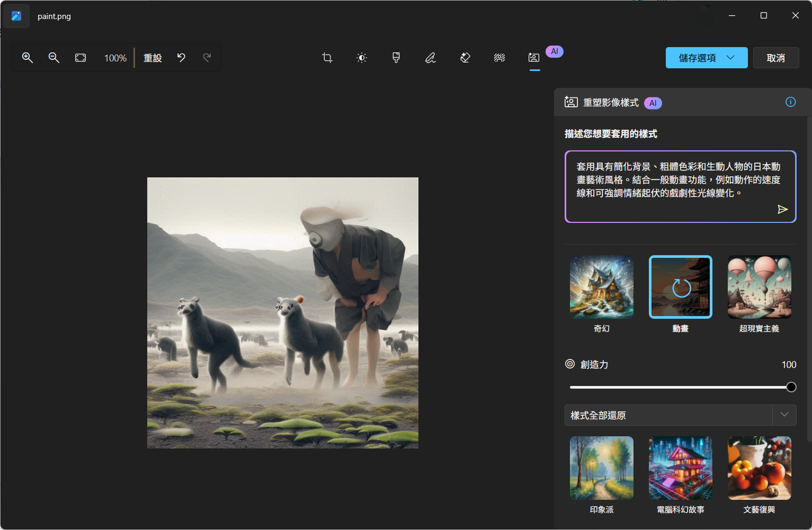Choose the 電腦科幻故事 cyberpunk style thumbnail
812x530 pixels.
point(681,468)
